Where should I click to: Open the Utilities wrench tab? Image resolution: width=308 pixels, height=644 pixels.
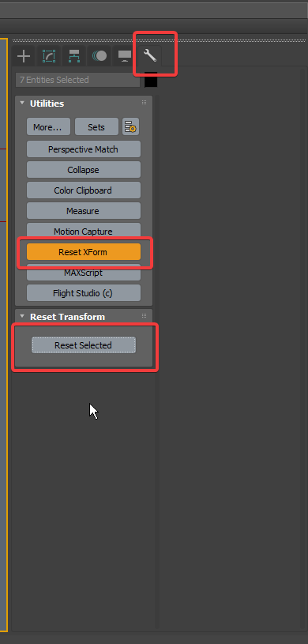point(150,56)
